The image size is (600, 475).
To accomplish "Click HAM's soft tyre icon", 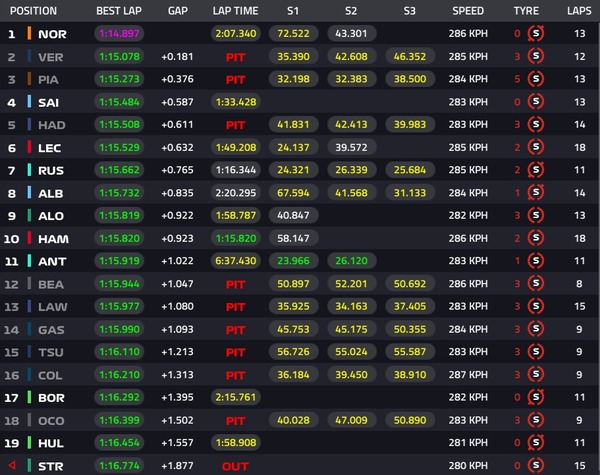I will (x=535, y=239).
